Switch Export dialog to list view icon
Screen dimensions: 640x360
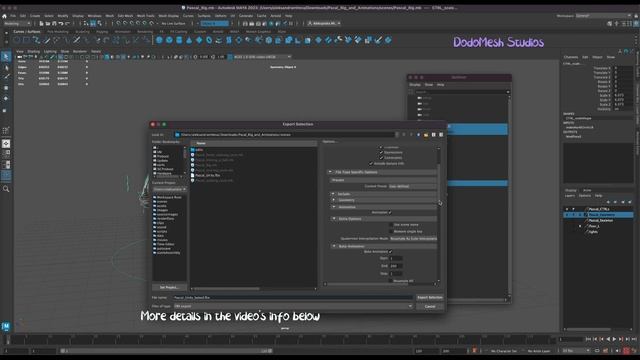point(433,135)
